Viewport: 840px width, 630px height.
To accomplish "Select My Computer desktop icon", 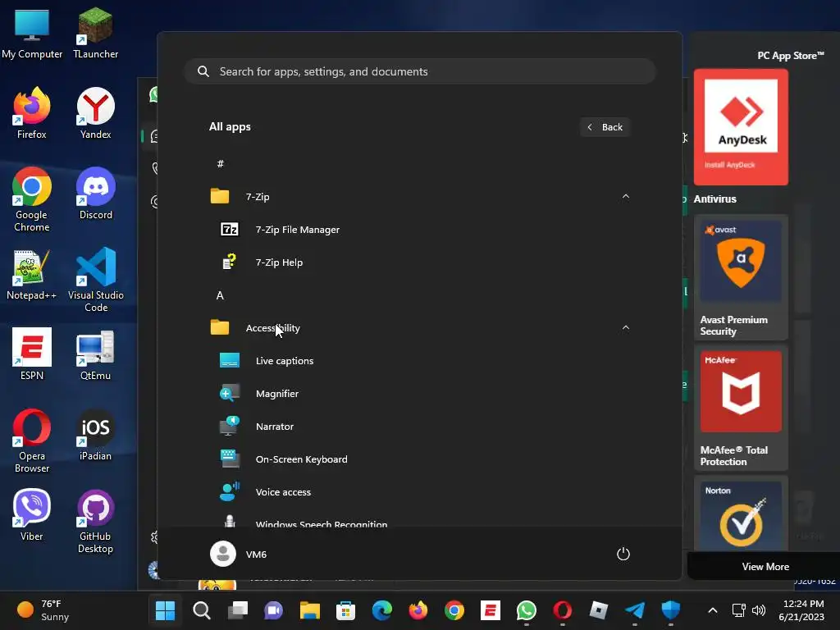I will click(32, 34).
